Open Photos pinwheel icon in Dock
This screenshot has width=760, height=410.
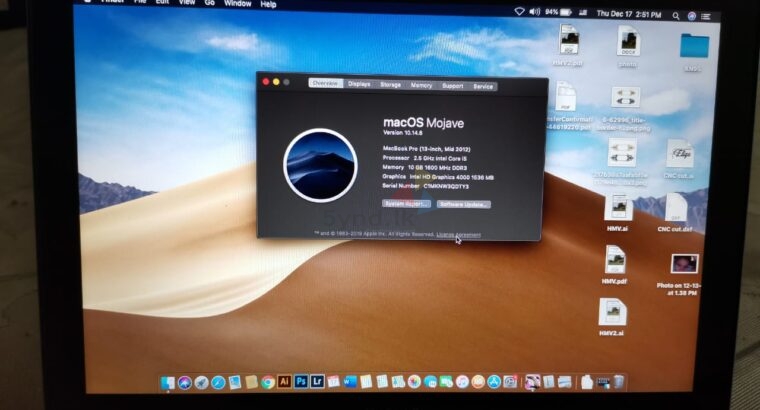tap(414, 382)
